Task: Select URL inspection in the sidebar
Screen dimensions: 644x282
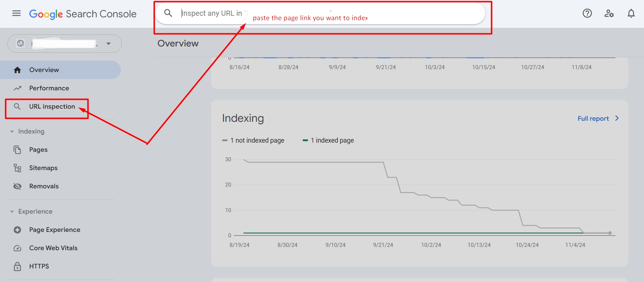Action: pyautogui.click(x=52, y=106)
